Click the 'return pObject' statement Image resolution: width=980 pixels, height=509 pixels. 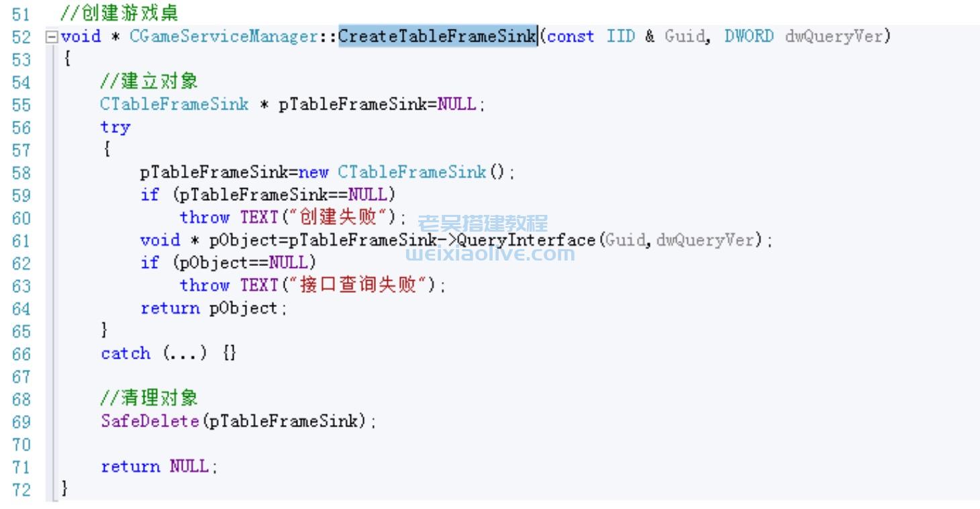tap(209, 308)
